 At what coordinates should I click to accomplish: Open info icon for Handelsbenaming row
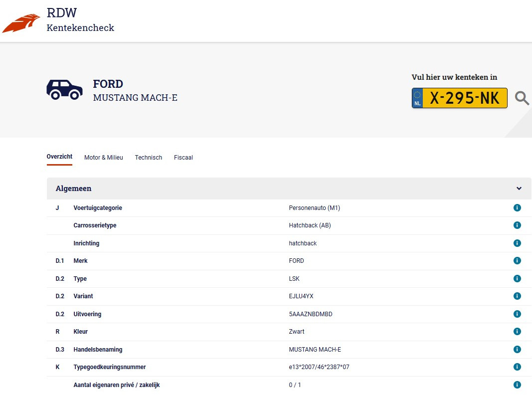(517, 350)
